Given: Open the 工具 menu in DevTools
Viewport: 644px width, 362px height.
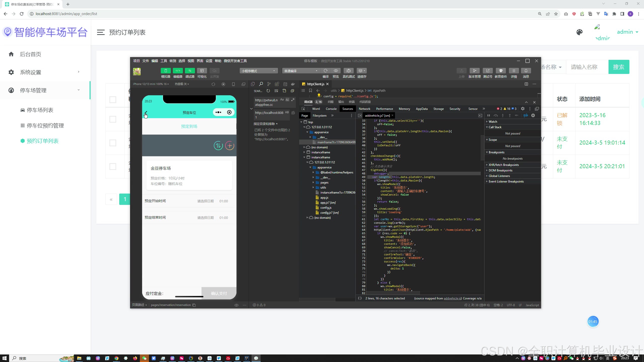Looking at the screenshot, I should pos(164,61).
